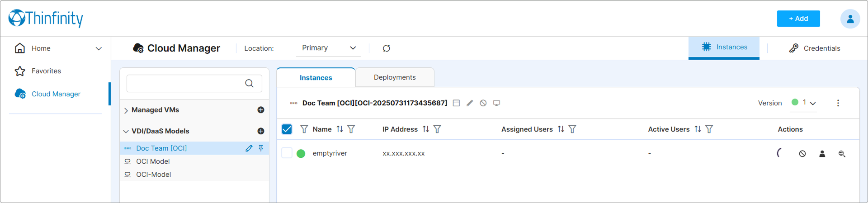Click the search magnifier icon
This screenshot has height=203, width=868.
[x=249, y=83]
